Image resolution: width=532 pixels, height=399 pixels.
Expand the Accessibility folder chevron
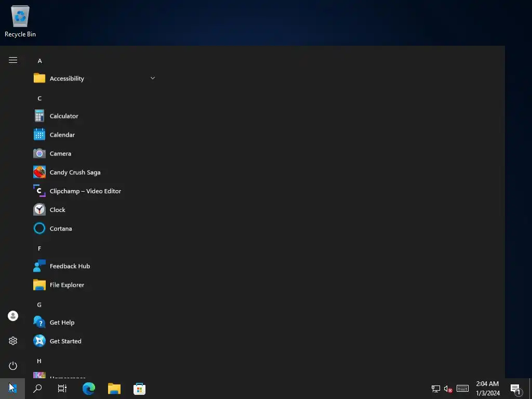[x=153, y=78]
